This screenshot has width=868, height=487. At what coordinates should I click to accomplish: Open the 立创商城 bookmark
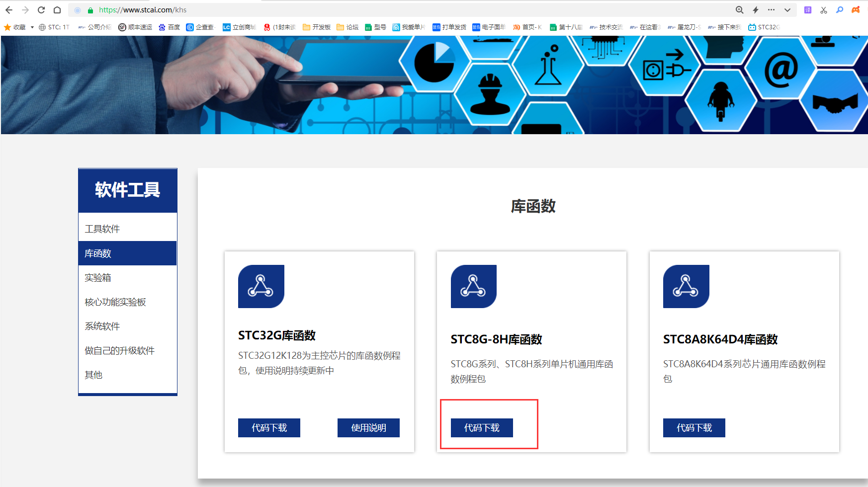(239, 27)
